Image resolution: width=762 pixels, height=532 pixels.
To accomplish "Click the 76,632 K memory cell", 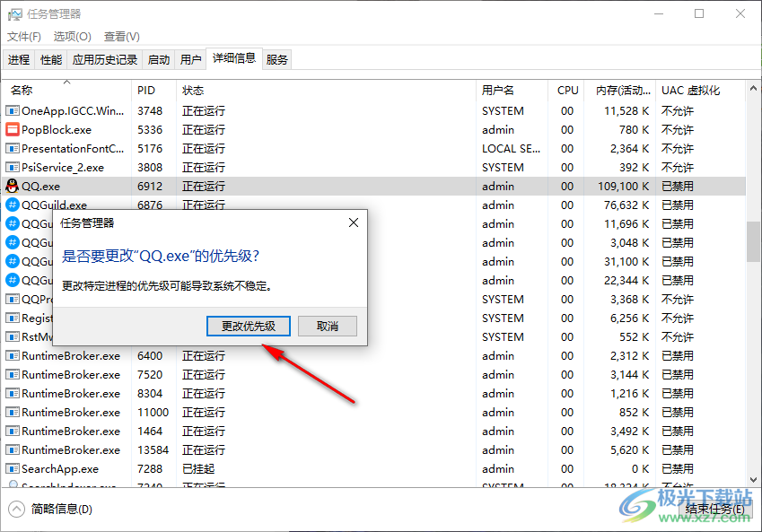I will (626, 205).
